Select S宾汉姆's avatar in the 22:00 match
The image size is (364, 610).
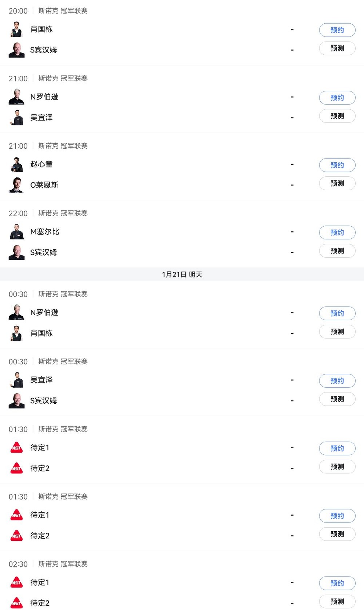[x=16, y=253]
